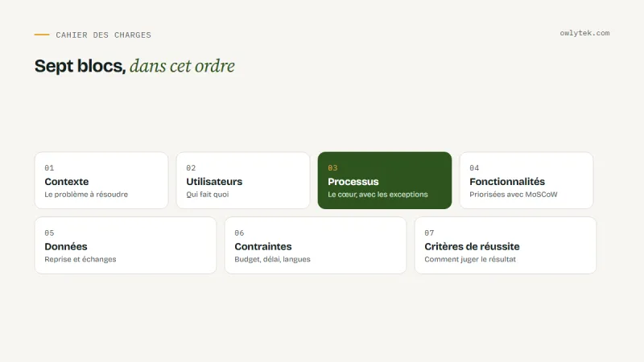Click the text Budget, délai, langues

[x=272, y=259]
